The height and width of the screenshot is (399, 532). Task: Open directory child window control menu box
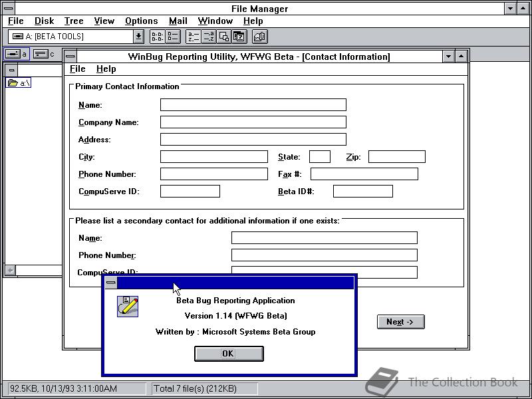click(x=11, y=70)
